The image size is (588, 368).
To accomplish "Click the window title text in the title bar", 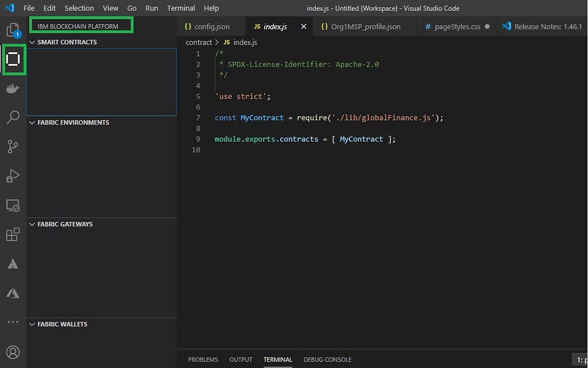I will point(383,8).
